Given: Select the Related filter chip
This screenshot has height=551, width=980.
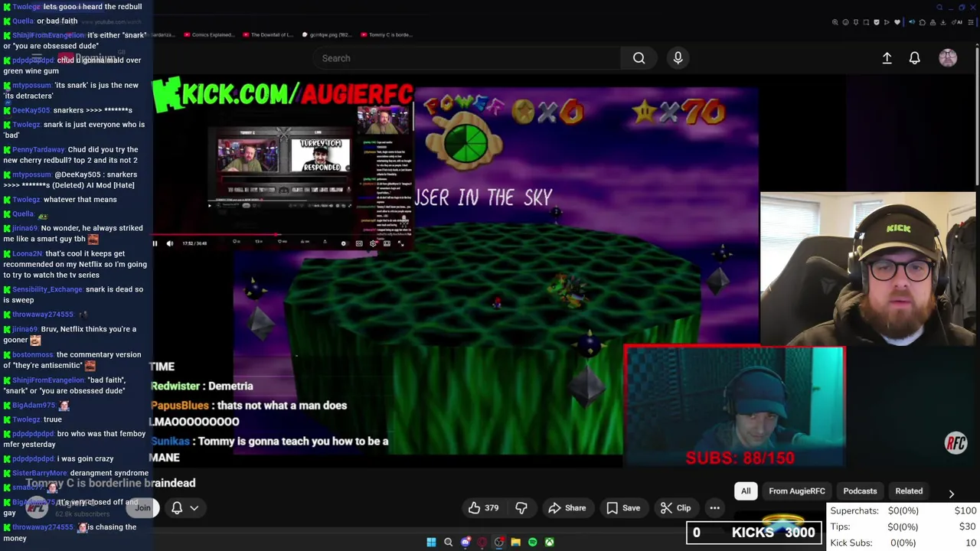Looking at the screenshot, I should click(x=909, y=491).
